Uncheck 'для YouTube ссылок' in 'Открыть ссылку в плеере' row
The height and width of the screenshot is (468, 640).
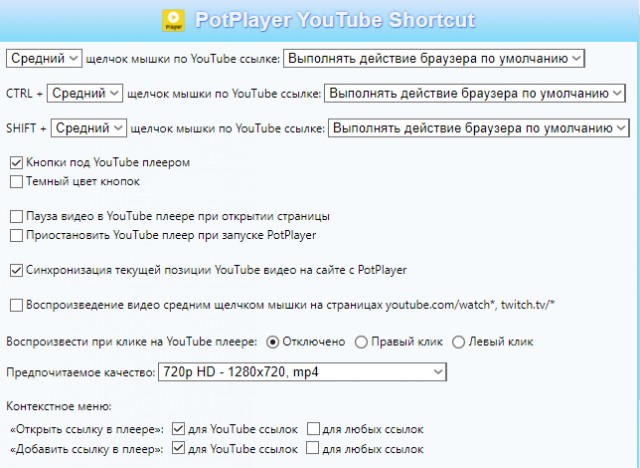[178, 428]
